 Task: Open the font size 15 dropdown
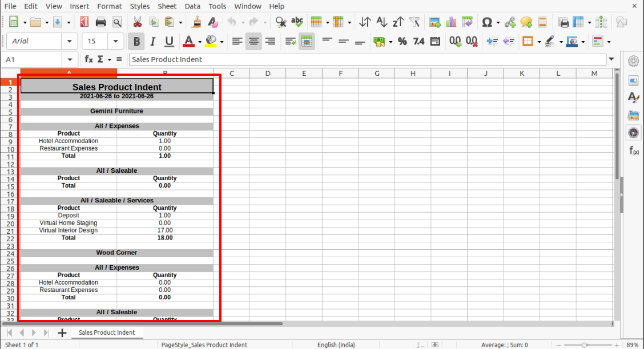point(115,41)
